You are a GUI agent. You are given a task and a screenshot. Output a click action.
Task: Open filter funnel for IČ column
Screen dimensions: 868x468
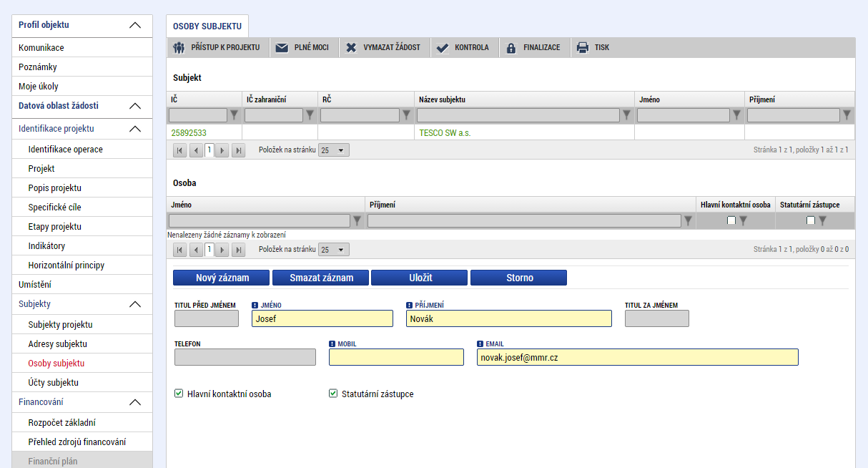[235, 114]
